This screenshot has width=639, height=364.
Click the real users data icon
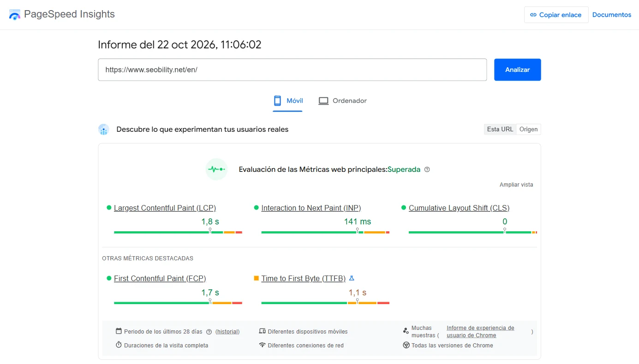point(104,129)
